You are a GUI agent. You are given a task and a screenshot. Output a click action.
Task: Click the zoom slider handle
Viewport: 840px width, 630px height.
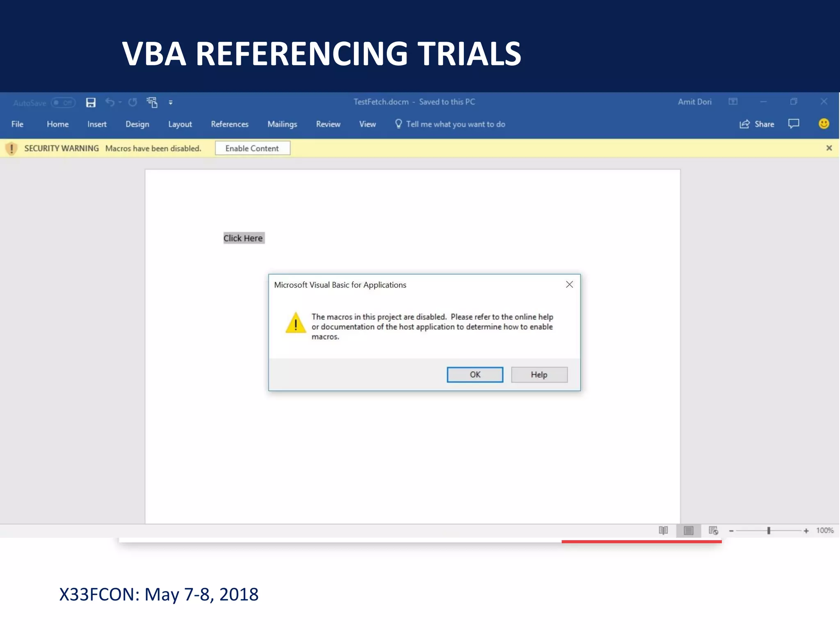click(769, 531)
